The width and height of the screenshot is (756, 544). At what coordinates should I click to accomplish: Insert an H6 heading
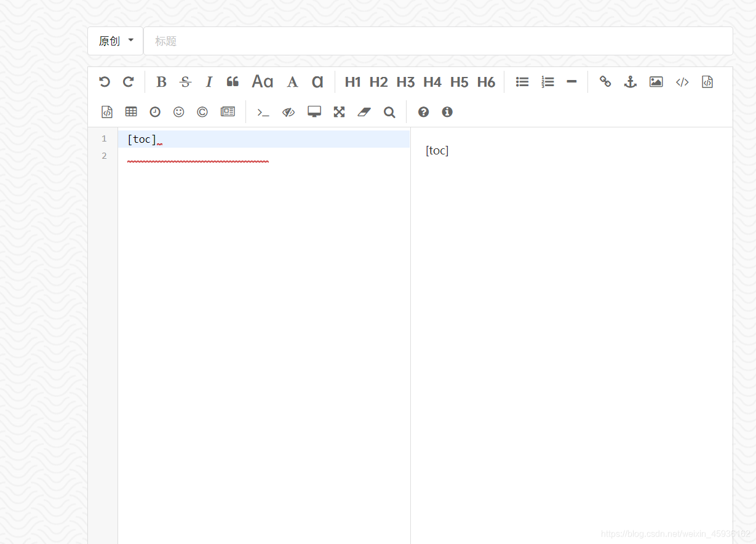(x=487, y=82)
